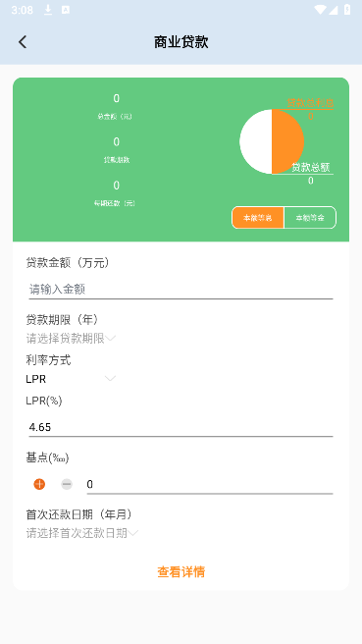Viewport: 362px width, 644px height.
Task: Open the 请选择首次还款日期 picker
Action: tap(82, 533)
